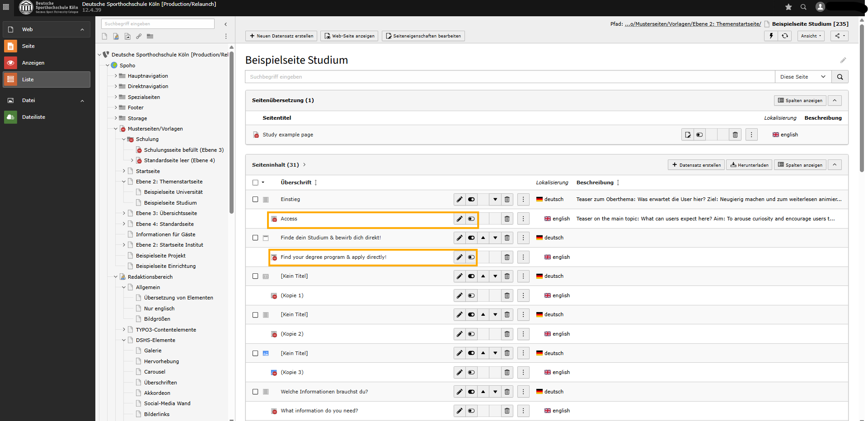The image size is (868, 421).
Task: Click the reload page refresh icon
Action: (x=785, y=36)
